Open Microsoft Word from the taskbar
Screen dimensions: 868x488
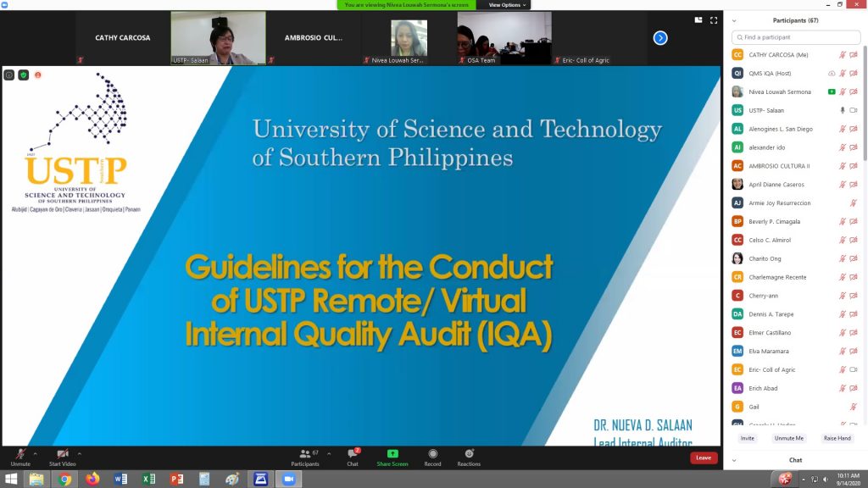[120, 480]
